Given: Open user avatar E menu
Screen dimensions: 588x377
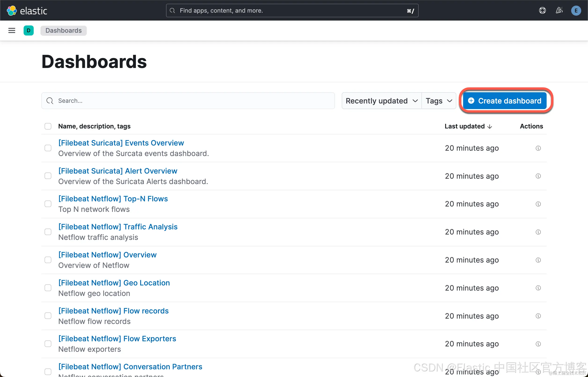Looking at the screenshot, I should pos(576,11).
